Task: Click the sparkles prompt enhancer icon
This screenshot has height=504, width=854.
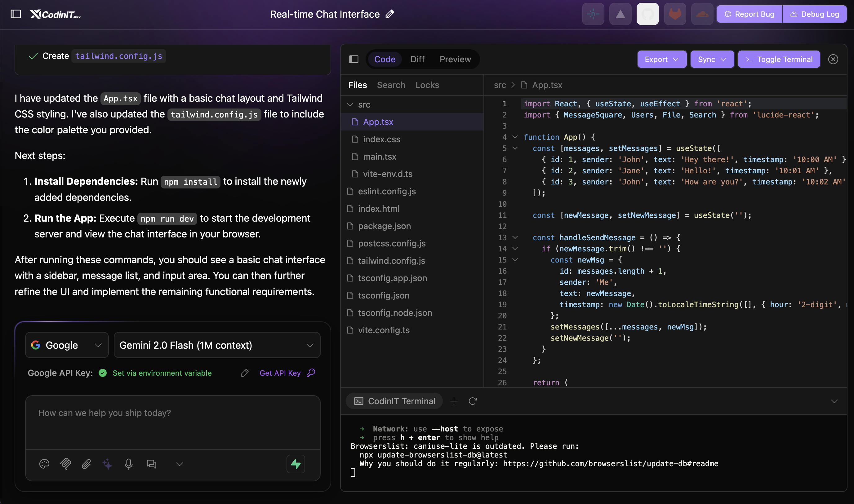Action: click(107, 464)
